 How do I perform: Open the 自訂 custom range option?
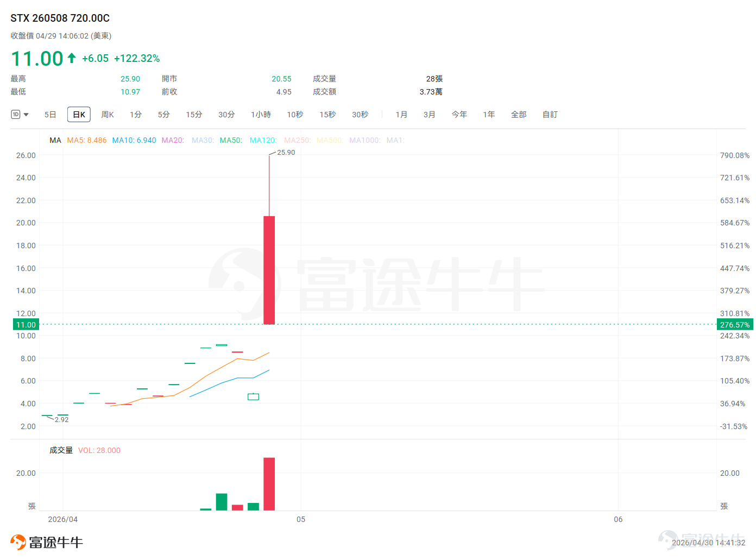[x=550, y=115]
